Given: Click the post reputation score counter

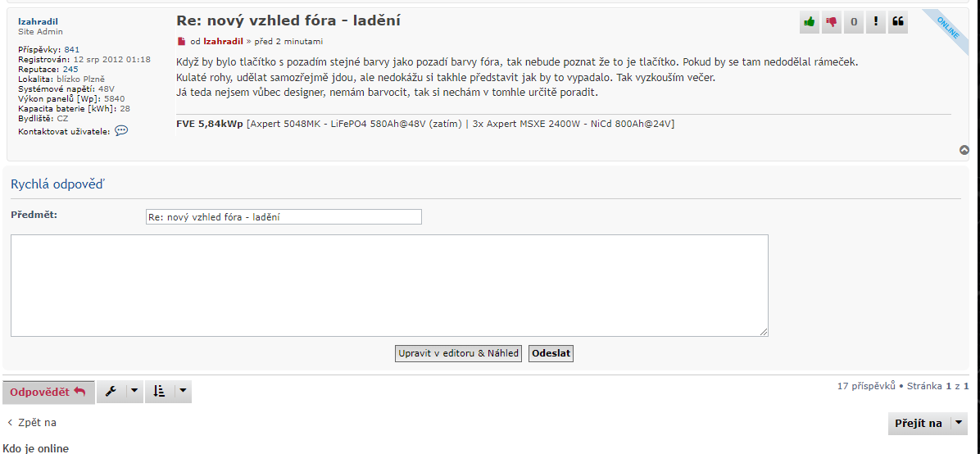Looking at the screenshot, I should point(854,22).
